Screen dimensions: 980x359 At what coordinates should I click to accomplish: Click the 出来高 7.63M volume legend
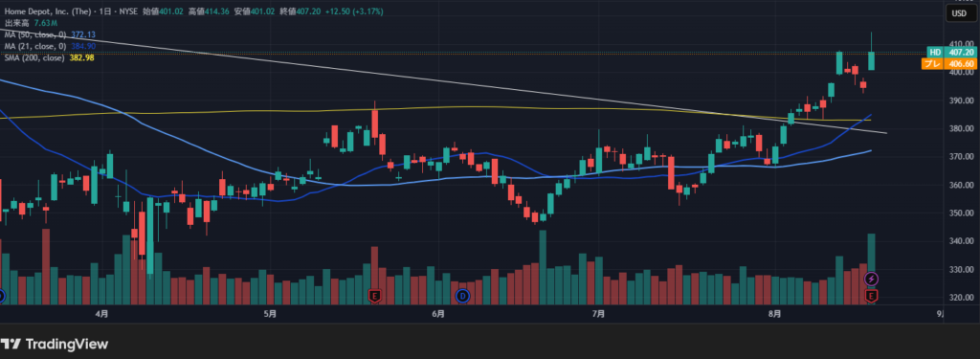pyautogui.click(x=32, y=23)
